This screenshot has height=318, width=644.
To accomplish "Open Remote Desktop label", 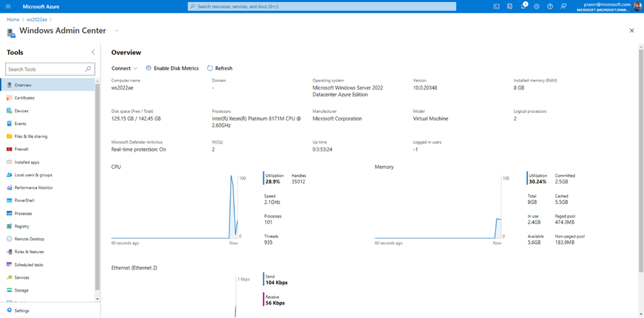I will click(30, 239).
